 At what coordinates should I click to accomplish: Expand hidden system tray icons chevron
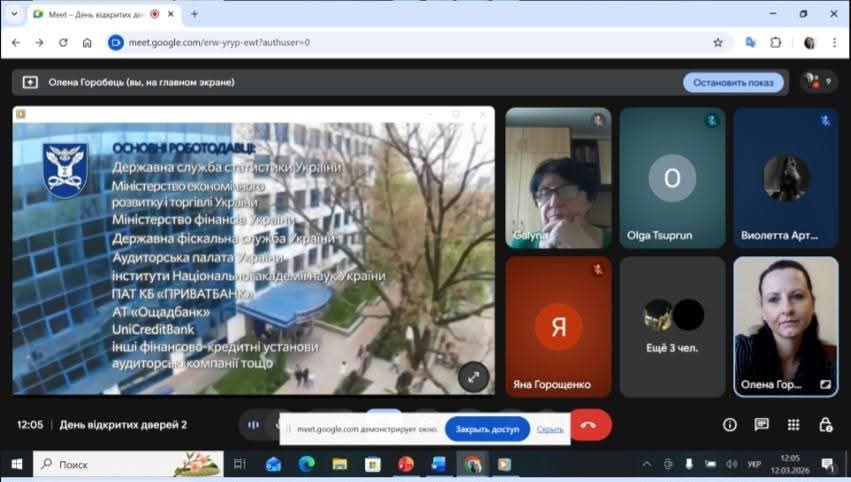pos(646,464)
